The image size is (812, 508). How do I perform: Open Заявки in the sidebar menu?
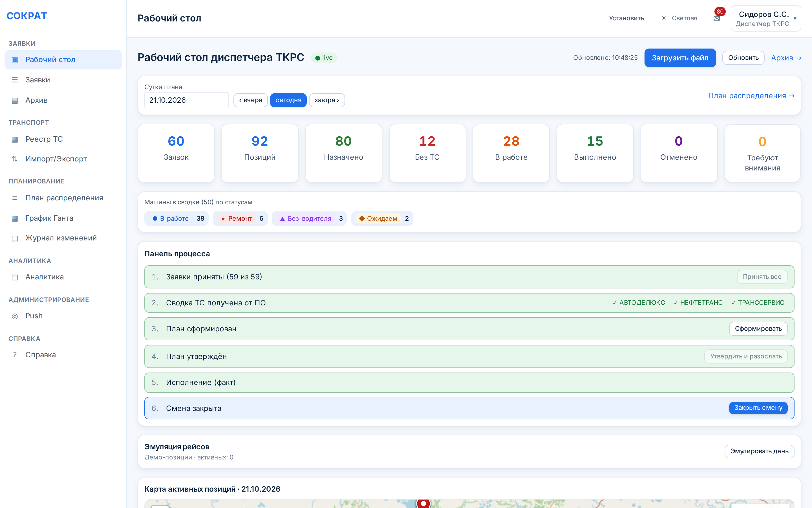[63, 80]
